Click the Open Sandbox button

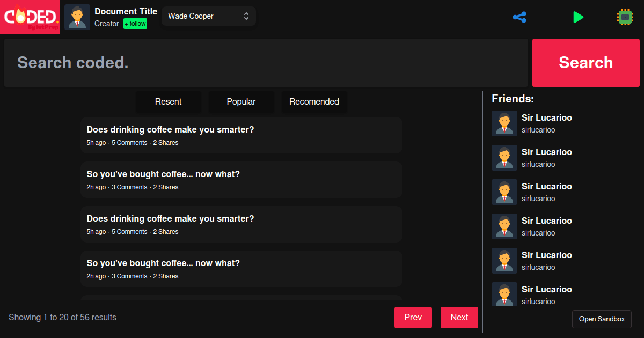(x=602, y=319)
